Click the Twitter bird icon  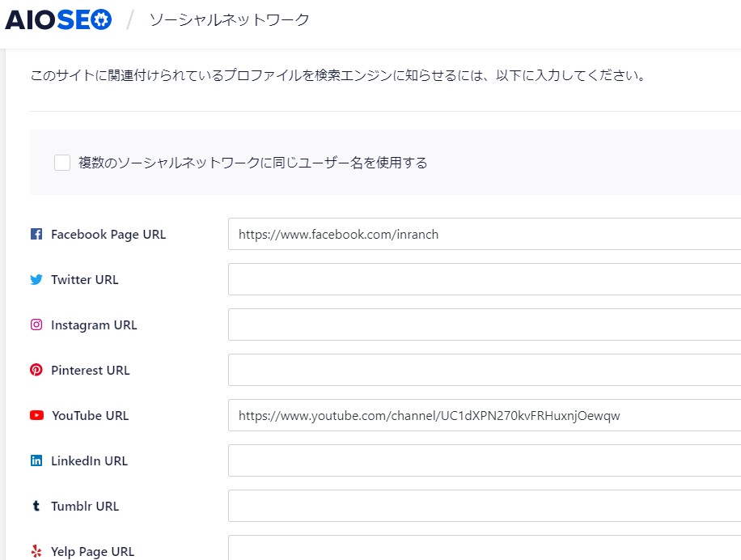coord(36,279)
